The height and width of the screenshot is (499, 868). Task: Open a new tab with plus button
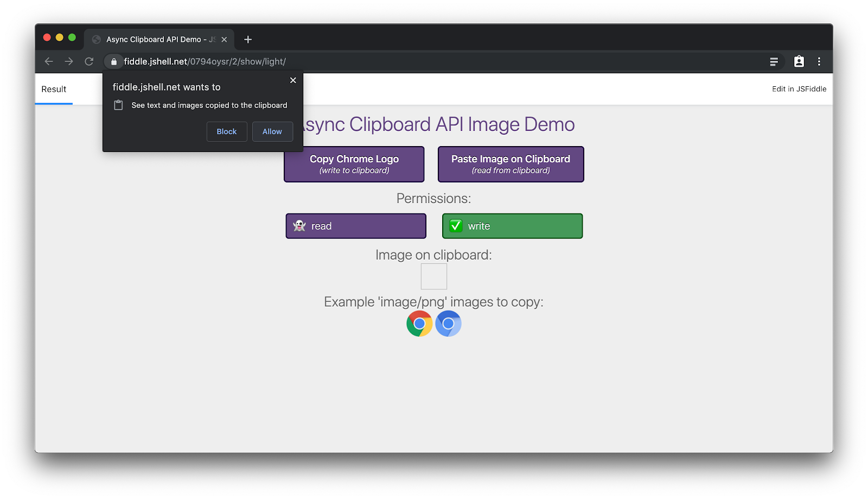(x=248, y=40)
